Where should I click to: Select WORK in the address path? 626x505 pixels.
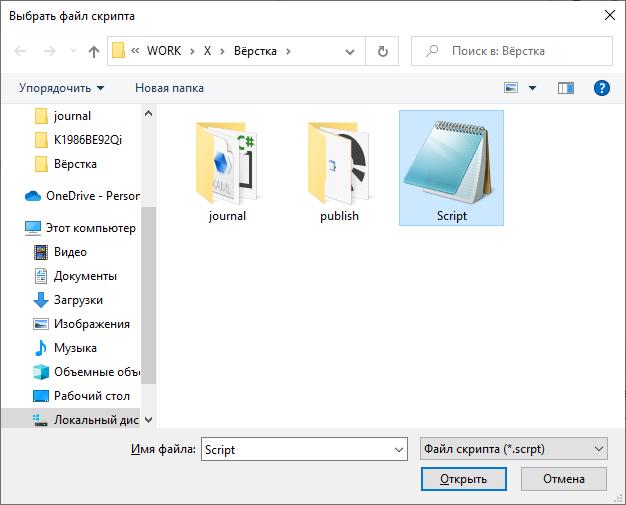(164, 51)
